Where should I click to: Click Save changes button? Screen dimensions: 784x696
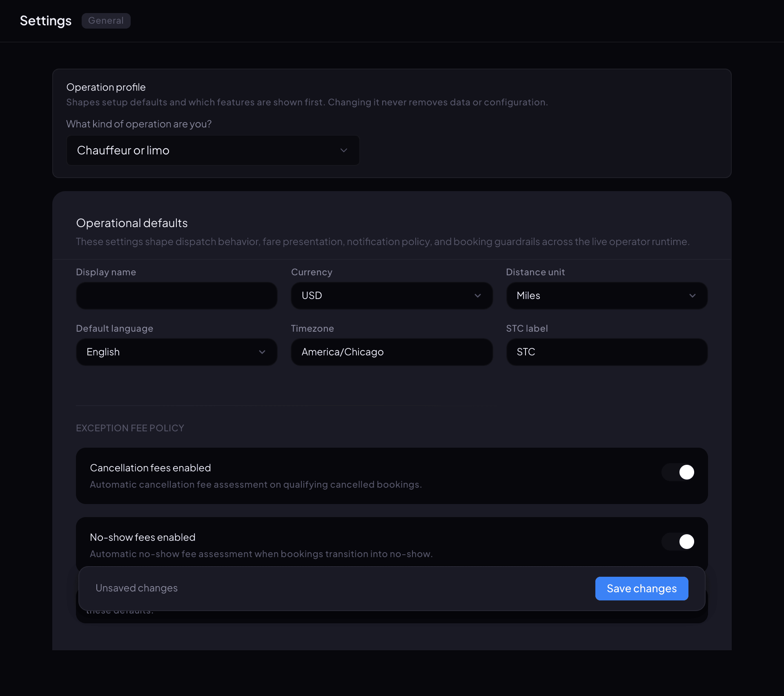[x=641, y=589]
